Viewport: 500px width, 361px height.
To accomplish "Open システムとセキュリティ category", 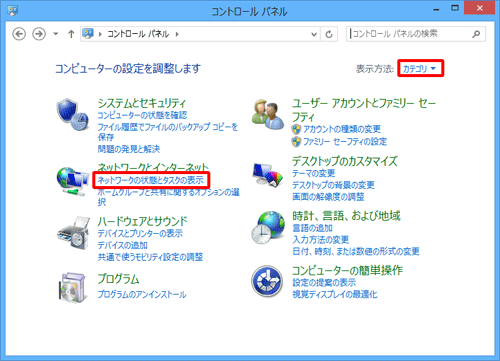I will coord(142,103).
